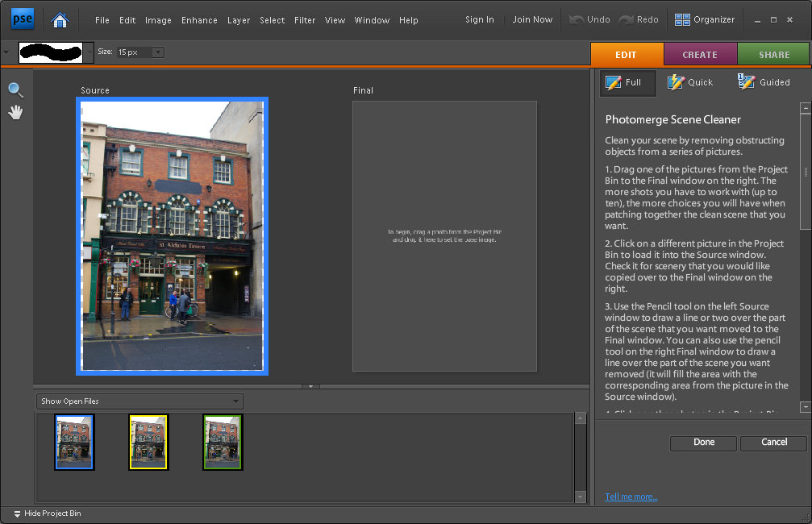Open the Edit menu
The image size is (812, 524).
click(x=127, y=20)
